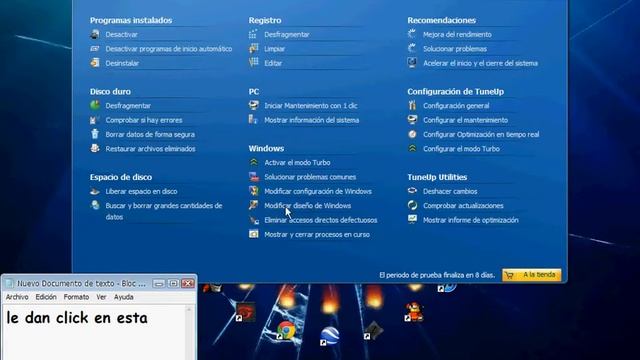Image resolution: width=640 pixels, height=360 pixels.
Task: Close the Notepad window
Action: point(188,283)
